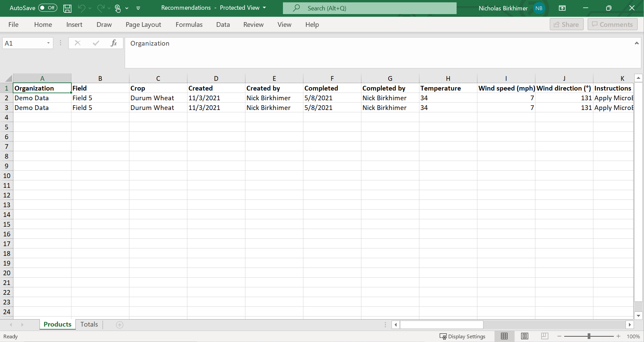The height and width of the screenshot is (342, 644).
Task: Click the Search (Alt+Q) box
Action: (x=369, y=8)
